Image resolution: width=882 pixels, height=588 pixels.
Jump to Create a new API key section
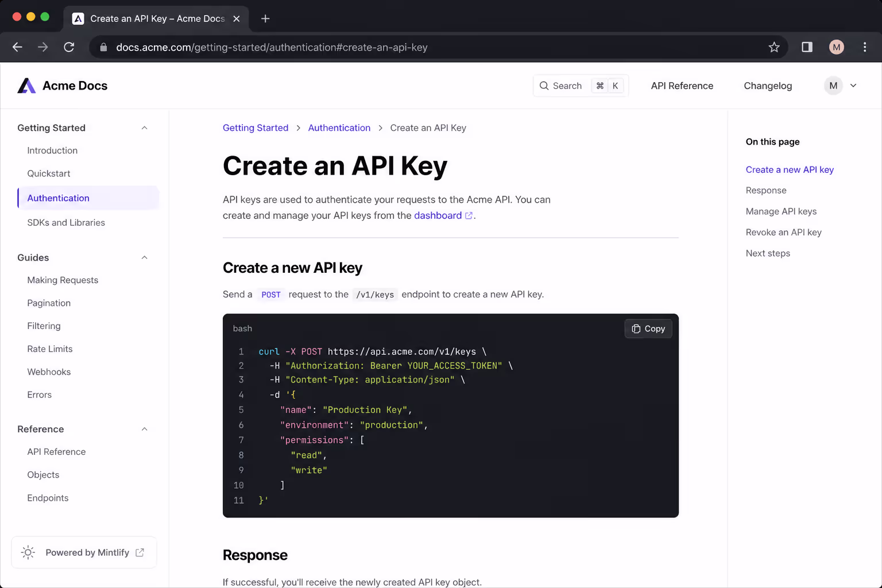[790, 169]
